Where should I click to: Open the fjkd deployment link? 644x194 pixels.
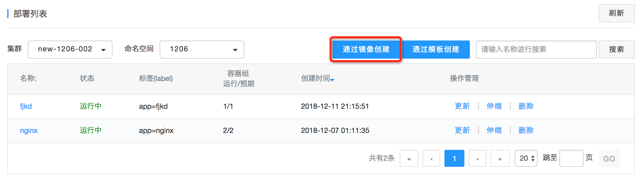coord(26,106)
